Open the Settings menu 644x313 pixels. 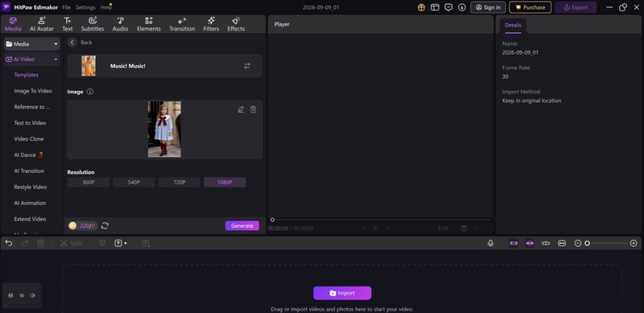coord(85,7)
